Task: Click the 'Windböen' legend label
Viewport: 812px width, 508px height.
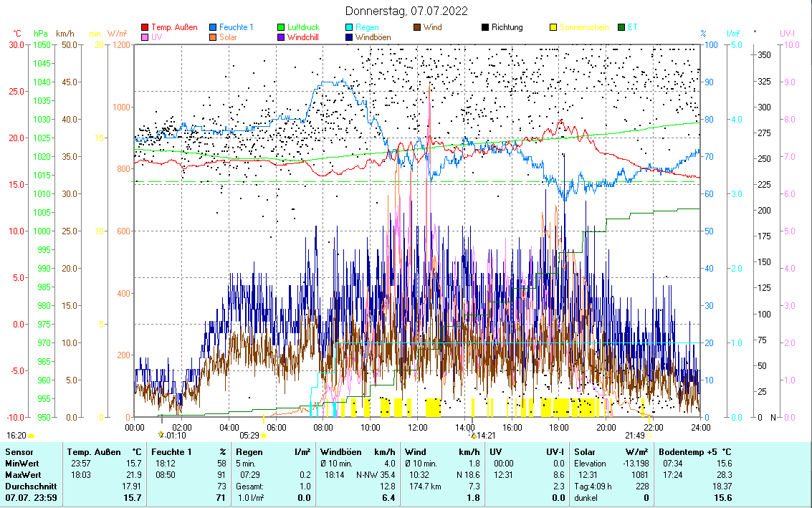Action: point(373,37)
